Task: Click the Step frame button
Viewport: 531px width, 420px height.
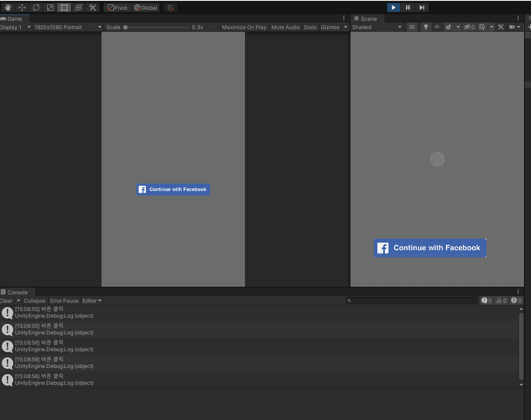Action: [x=422, y=7]
